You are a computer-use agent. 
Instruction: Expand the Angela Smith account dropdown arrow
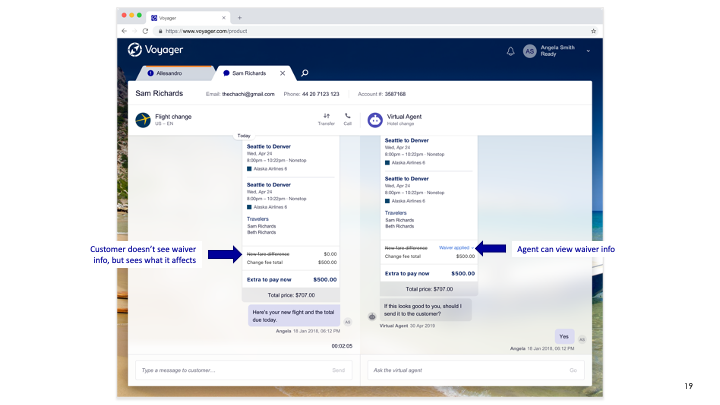tap(588, 51)
